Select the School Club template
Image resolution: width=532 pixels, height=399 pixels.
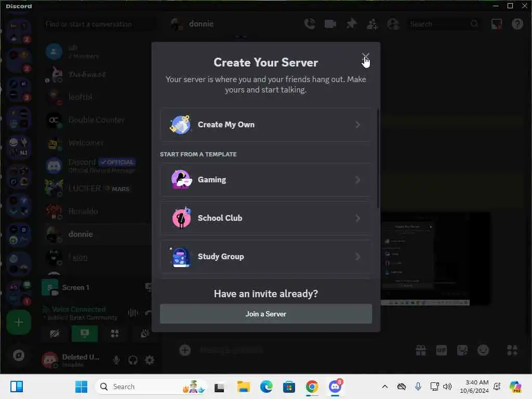(x=265, y=218)
